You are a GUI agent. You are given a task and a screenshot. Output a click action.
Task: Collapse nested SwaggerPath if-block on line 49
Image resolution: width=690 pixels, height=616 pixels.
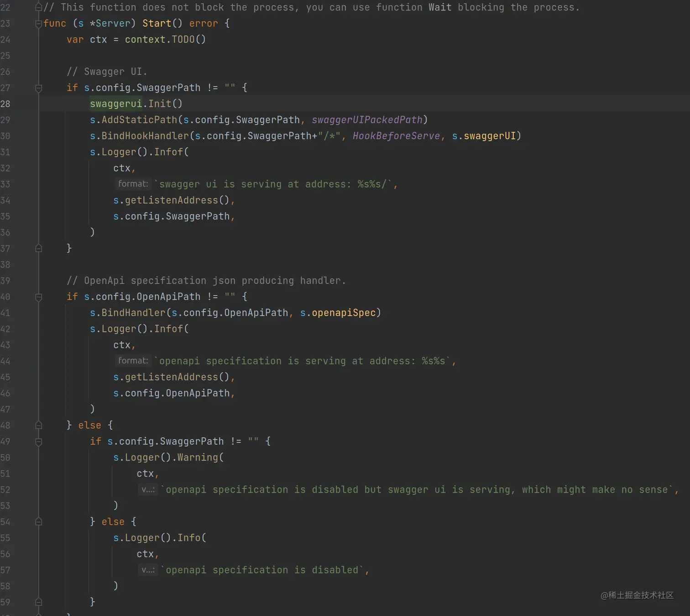(x=39, y=442)
